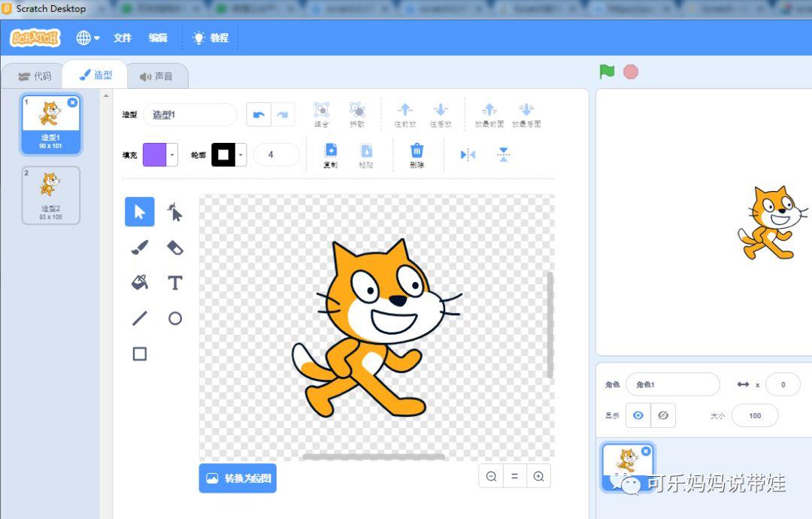This screenshot has width=812, height=519.
Task: Flip the costume horizontally
Action: (468, 154)
